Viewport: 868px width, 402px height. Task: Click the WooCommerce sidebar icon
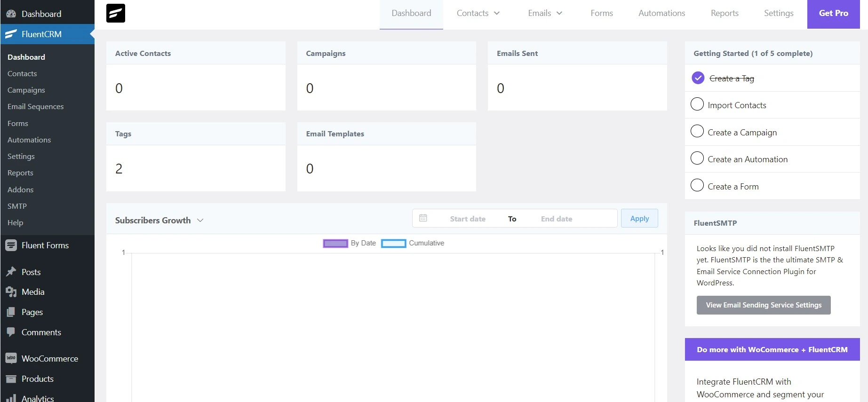(11, 358)
